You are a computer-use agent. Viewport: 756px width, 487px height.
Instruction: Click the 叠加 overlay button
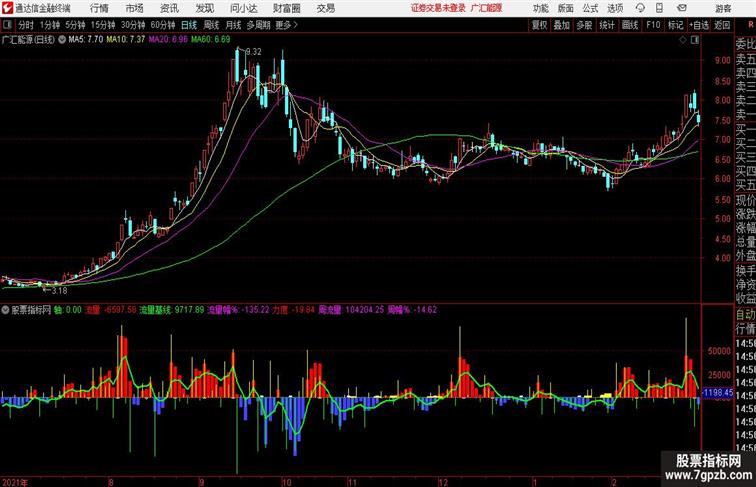click(x=562, y=25)
